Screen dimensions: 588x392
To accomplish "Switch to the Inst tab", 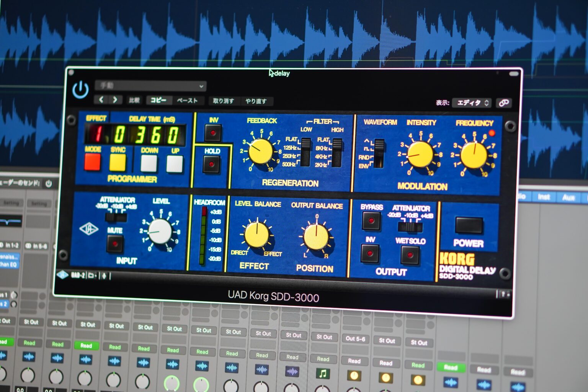I will click(544, 197).
